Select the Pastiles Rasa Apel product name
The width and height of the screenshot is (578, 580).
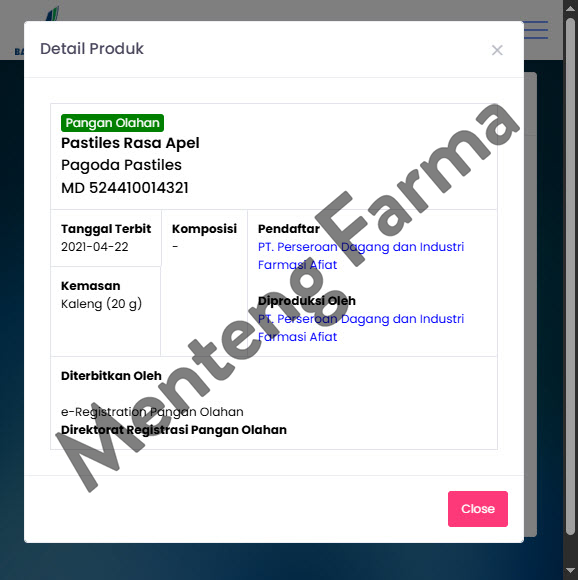(130, 143)
